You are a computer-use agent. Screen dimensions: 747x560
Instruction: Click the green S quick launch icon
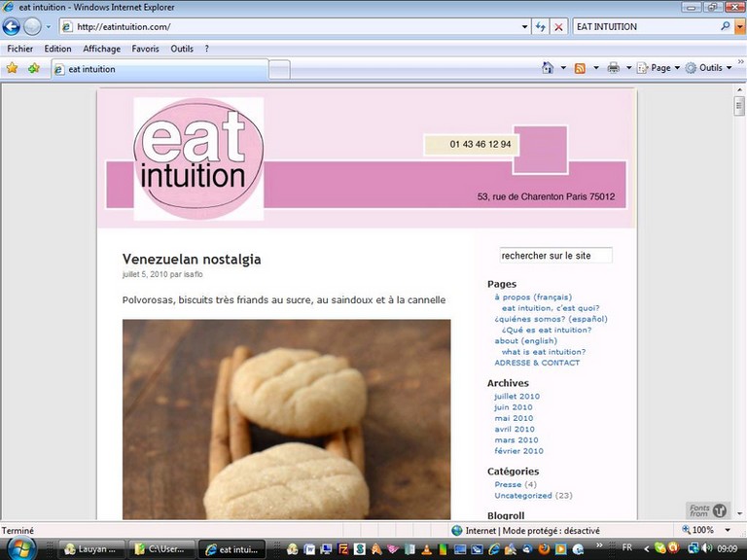point(360,549)
